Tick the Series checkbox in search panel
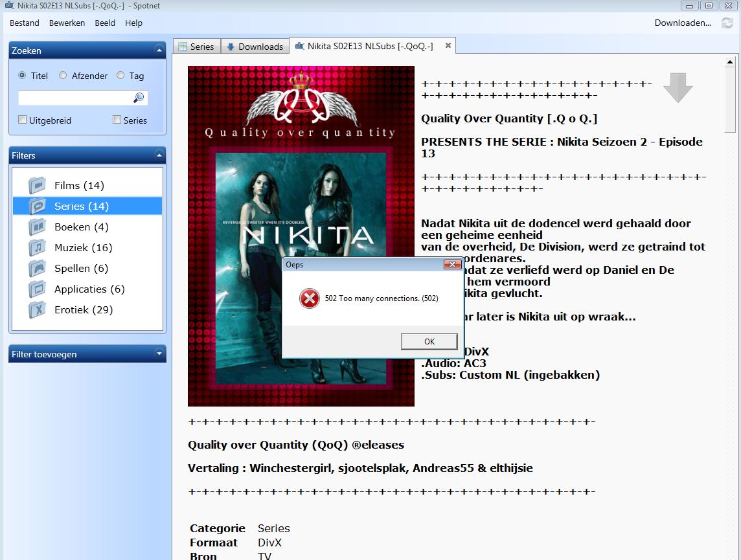Screen dimensions: 741x560 click(x=117, y=120)
